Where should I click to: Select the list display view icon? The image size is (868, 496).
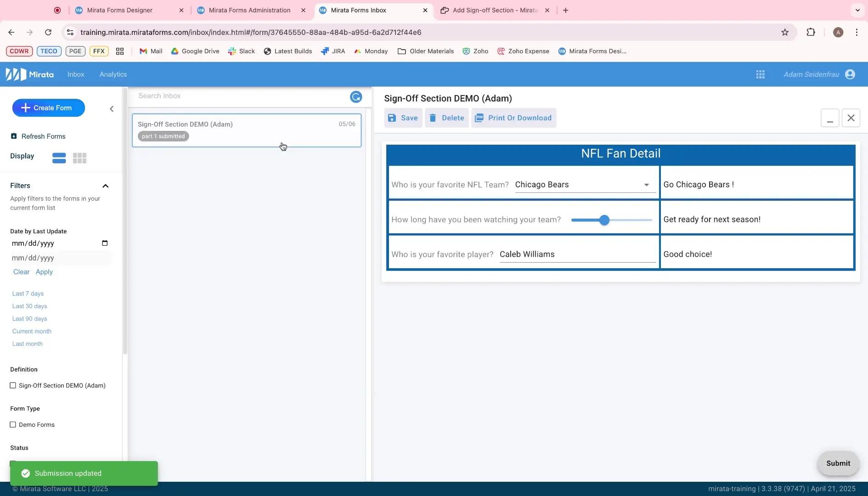(x=59, y=158)
